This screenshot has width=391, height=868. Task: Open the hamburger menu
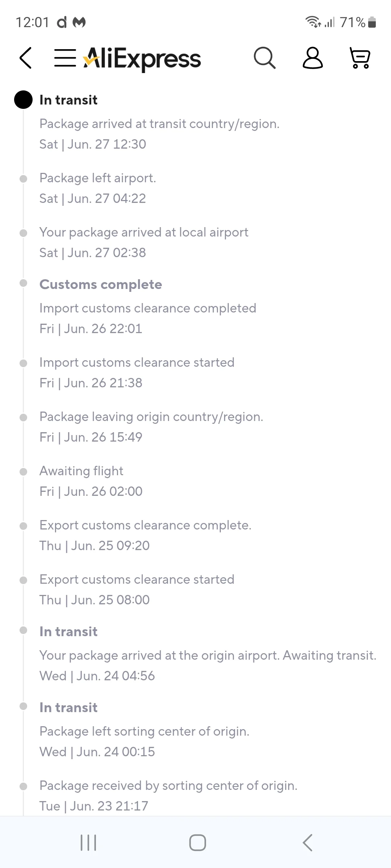tap(65, 58)
